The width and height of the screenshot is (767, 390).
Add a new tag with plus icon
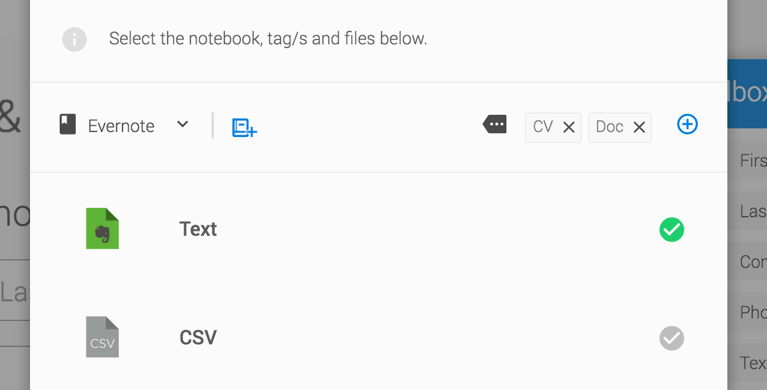[x=687, y=124]
